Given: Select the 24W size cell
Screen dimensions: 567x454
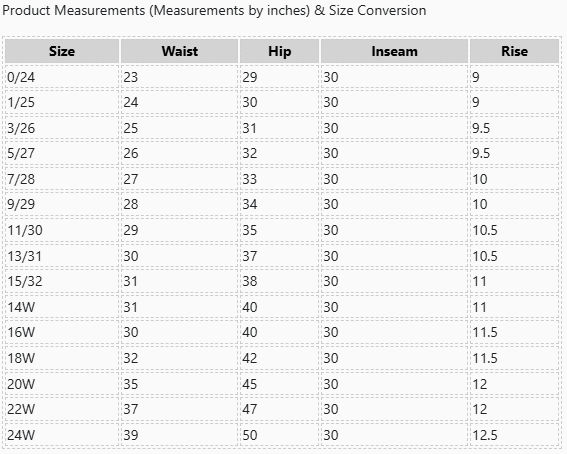Looking at the screenshot, I should [62, 434].
